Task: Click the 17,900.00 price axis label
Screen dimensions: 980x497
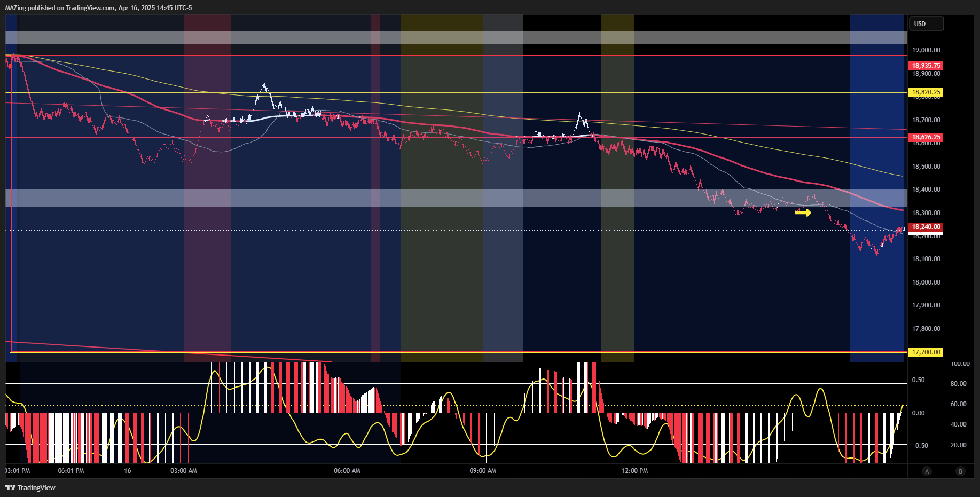Action: tap(926, 305)
